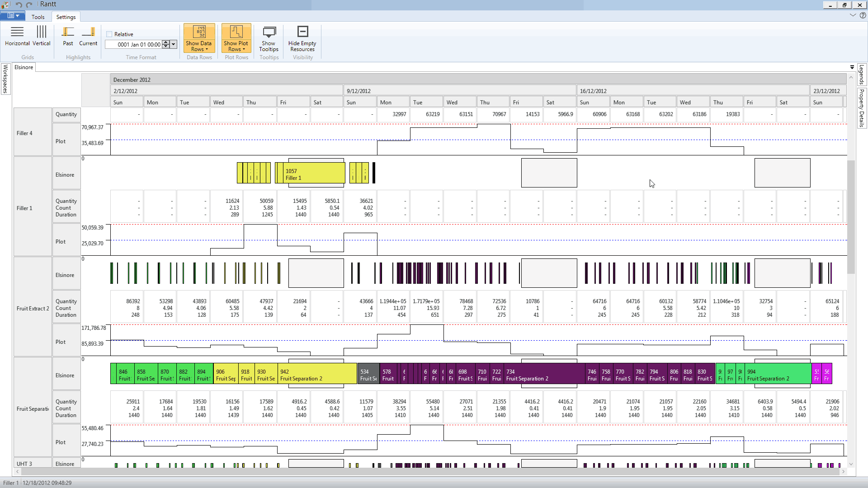Collapse the ribbon using the chevron
This screenshot has width=868, height=488.
point(853,15)
